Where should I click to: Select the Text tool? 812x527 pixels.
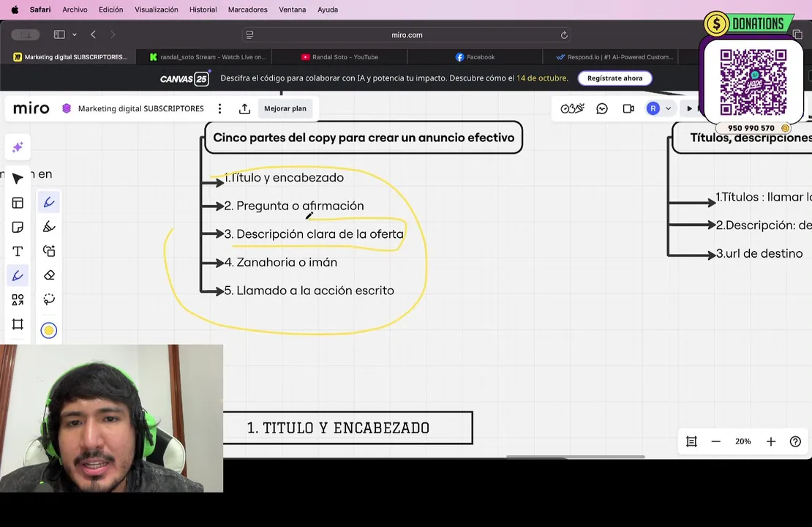click(18, 251)
